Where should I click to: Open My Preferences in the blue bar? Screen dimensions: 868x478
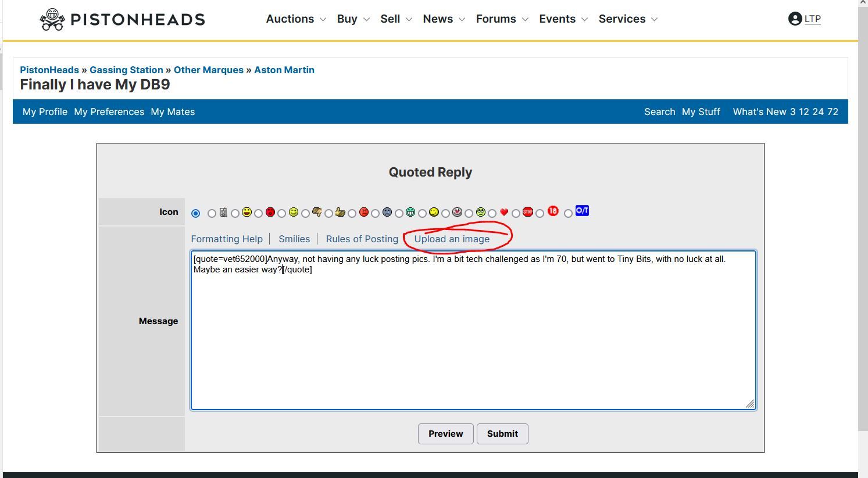[x=109, y=112]
